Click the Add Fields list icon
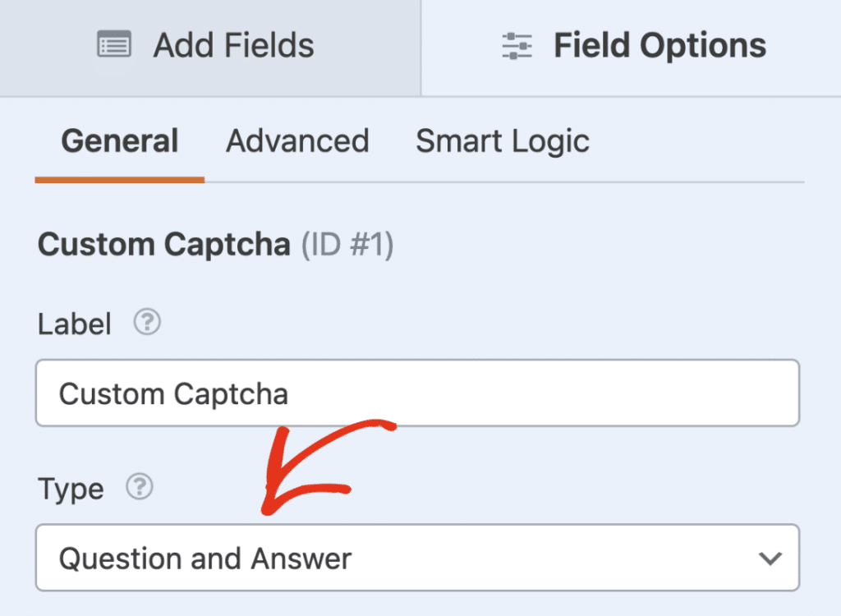Image resolution: width=841 pixels, height=616 pixels. 113,45
